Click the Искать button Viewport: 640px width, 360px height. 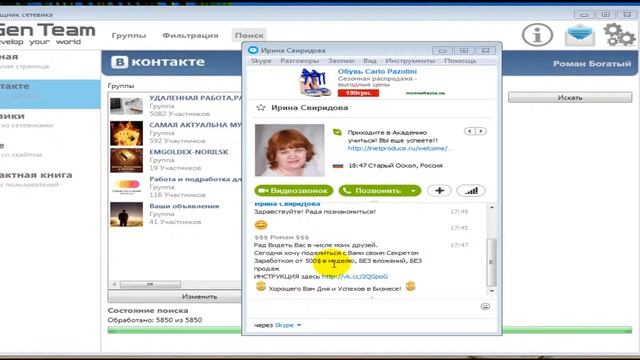click(570, 98)
